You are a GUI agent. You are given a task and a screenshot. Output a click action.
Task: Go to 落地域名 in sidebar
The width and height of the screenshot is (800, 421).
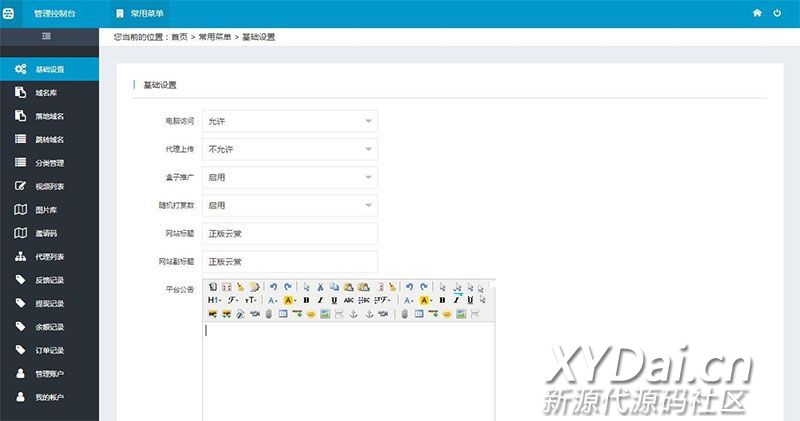point(49,116)
